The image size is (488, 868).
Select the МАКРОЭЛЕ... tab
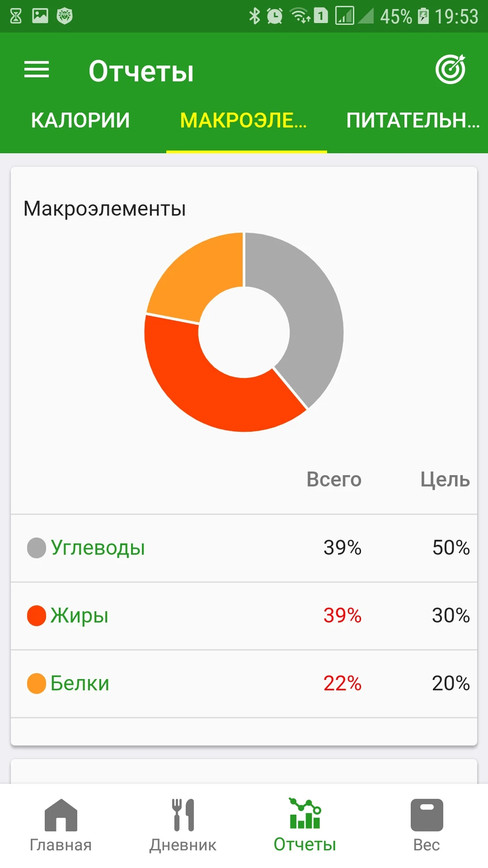(244, 121)
